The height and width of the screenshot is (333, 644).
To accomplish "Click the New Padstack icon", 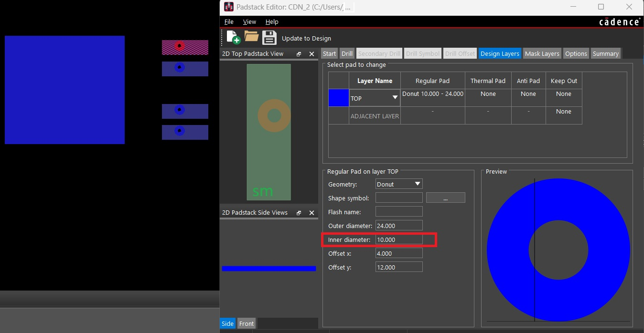I will (233, 37).
